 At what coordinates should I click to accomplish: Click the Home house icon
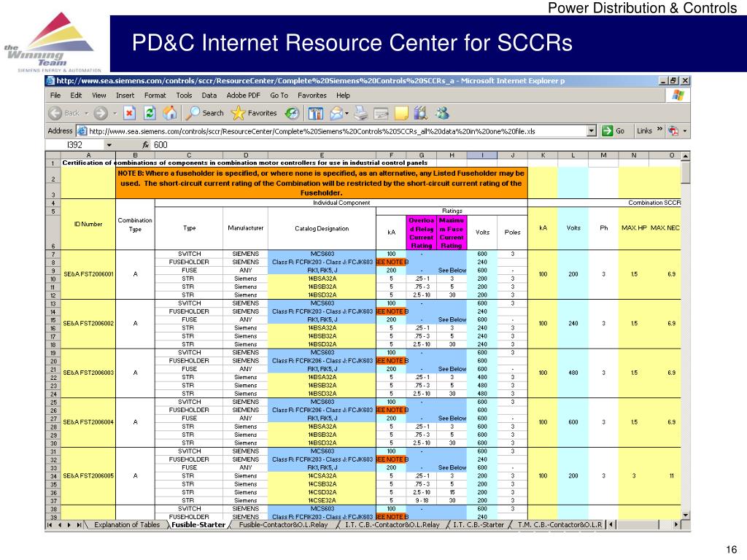(x=169, y=113)
